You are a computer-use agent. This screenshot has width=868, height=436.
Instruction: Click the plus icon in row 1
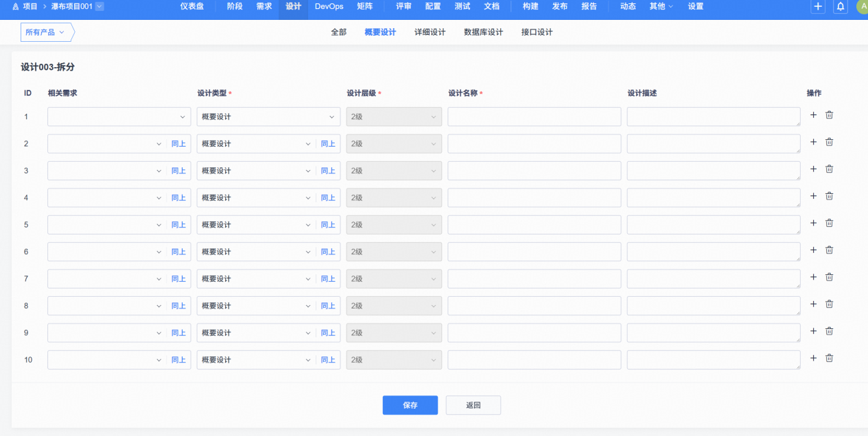pos(813,115)
